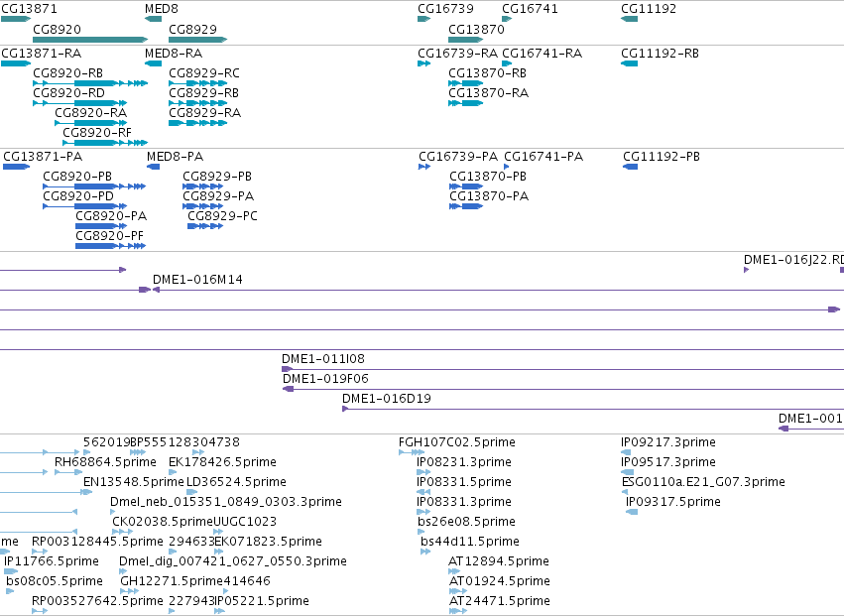The width and height of the screenshot is (844, 616).
Task: Open protein CG8920-PA
Action: [111, 216]
